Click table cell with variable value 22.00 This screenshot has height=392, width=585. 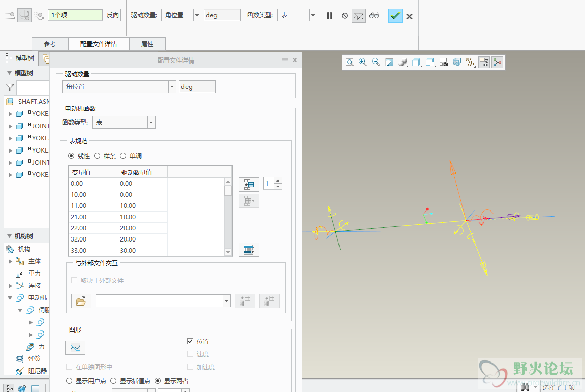click(94, 228)
